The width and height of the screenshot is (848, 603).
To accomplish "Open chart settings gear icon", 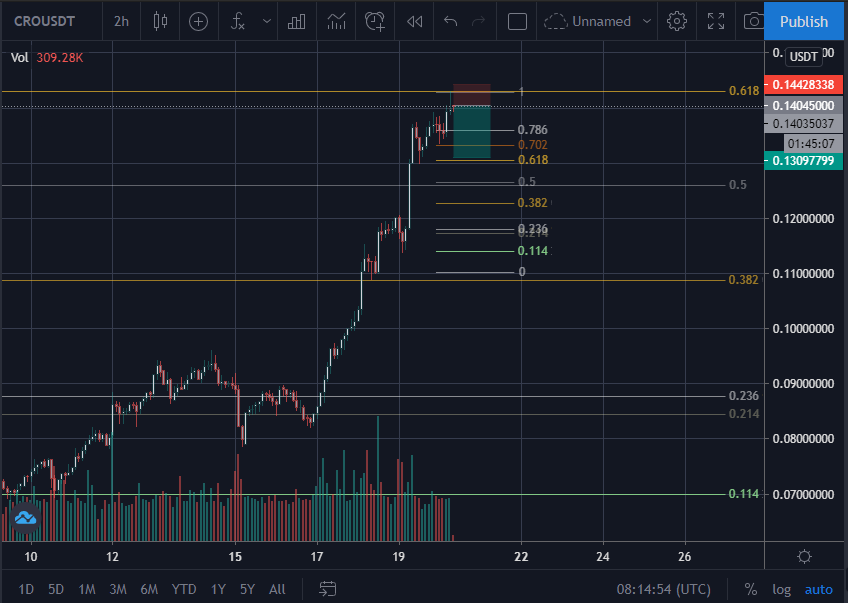I will [x=677, y=22].
